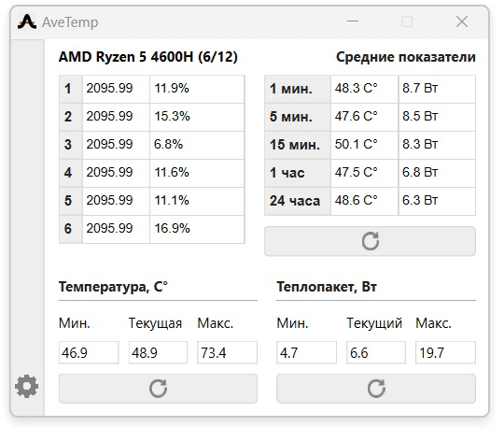This screenshot has width=504, height=441.
Task: Click the '15 мин.' row header
Action: (298, 145)
